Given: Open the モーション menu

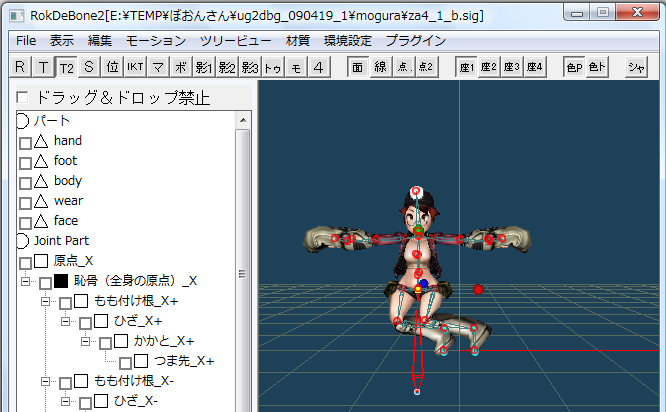Looking at the screenshot, I should (156, 41).
